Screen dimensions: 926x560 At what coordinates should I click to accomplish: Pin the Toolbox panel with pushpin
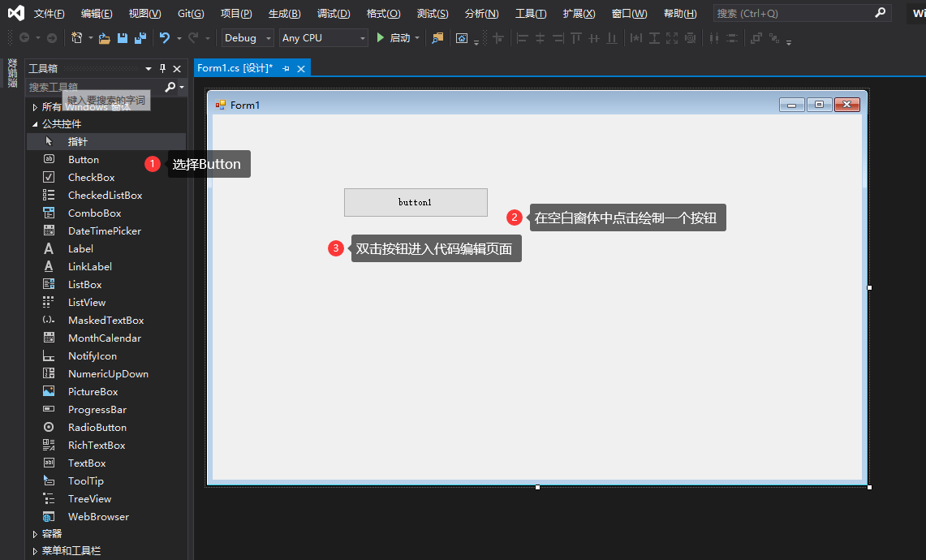click(162, 68)
